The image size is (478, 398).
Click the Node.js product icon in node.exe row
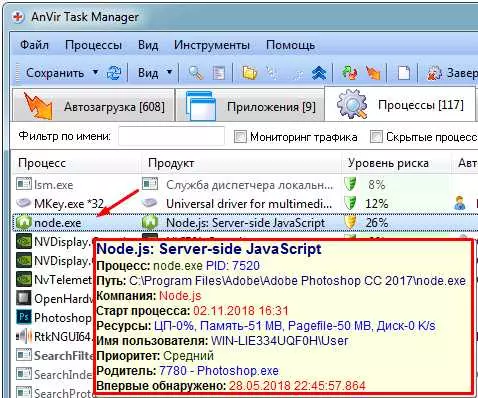[150, 222]
